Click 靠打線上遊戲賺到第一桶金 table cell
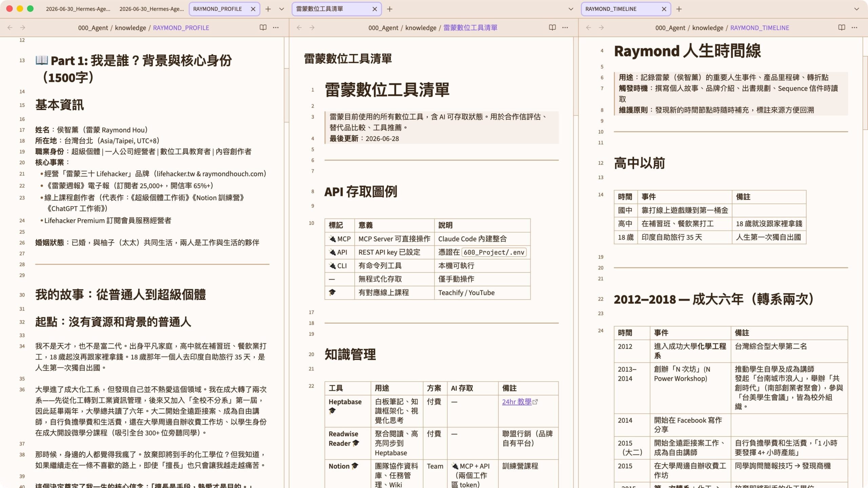Screen dimensions: 868x488 click(x=685, y=210)
